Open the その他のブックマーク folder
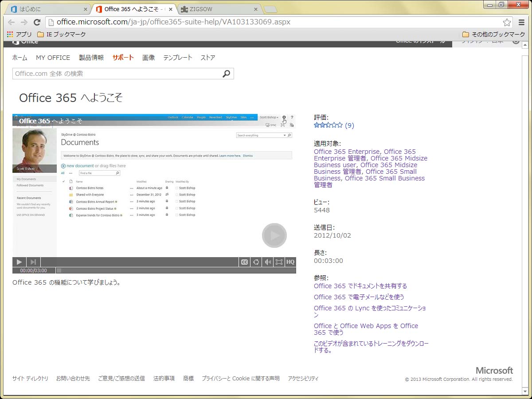 [x=493, y=34]
